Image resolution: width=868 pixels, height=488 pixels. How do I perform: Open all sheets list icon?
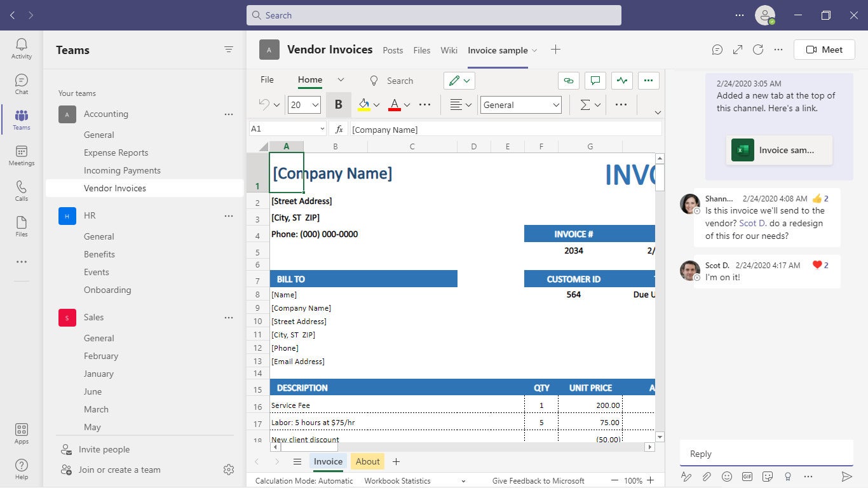click(x=297, y=461)
